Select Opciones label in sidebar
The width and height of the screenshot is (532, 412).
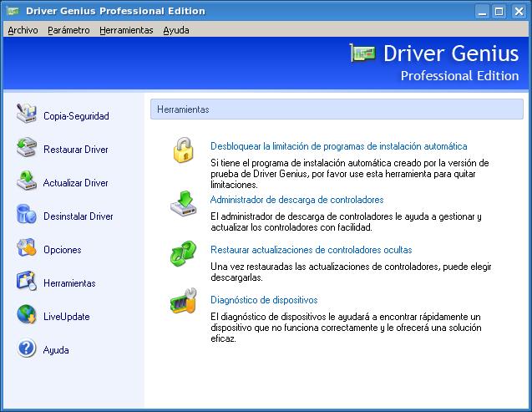pyautogui.click(x=63, y=250)
